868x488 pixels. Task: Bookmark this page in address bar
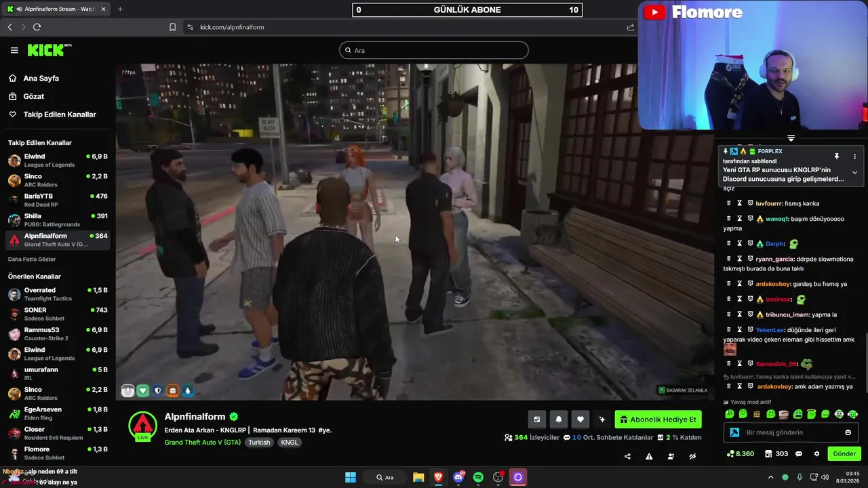coord(172,27)
